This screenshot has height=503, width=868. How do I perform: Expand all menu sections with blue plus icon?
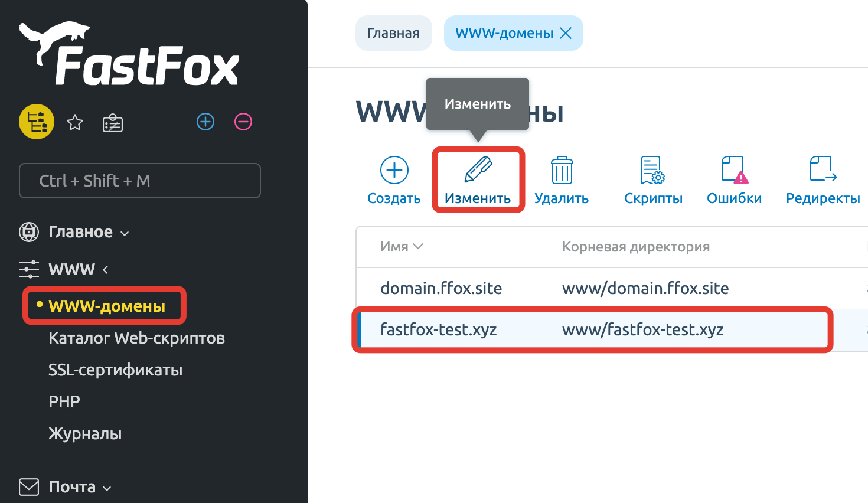205,122
